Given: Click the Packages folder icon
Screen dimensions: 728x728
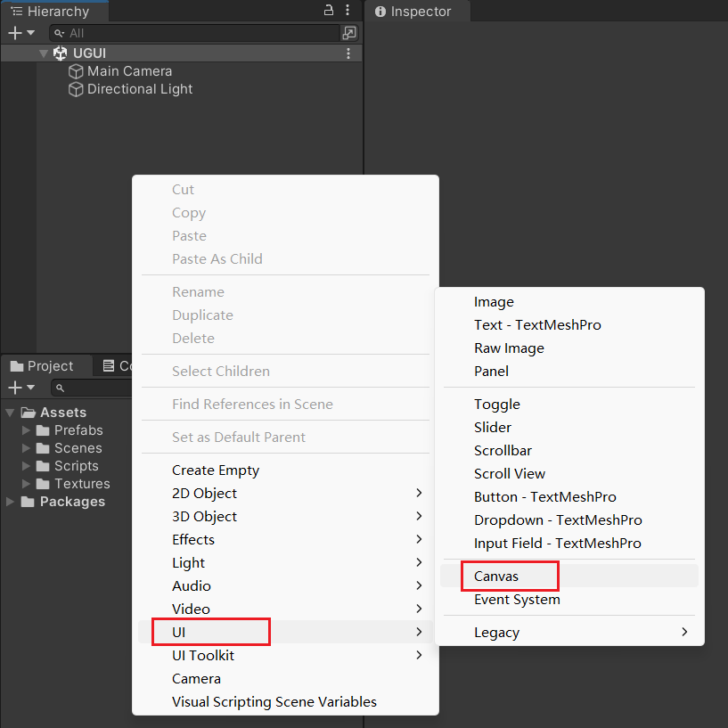Looking at the screenshot, I should point(28,502).
